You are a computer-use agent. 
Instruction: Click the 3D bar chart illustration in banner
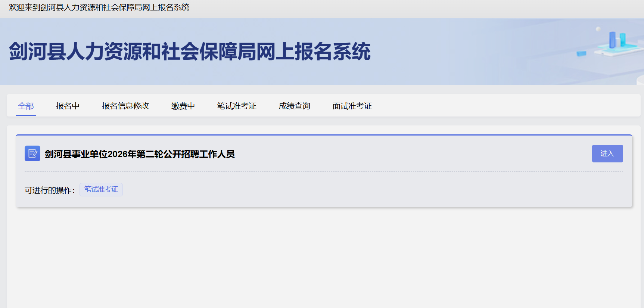pyautogui.click(x=618, y=44)
